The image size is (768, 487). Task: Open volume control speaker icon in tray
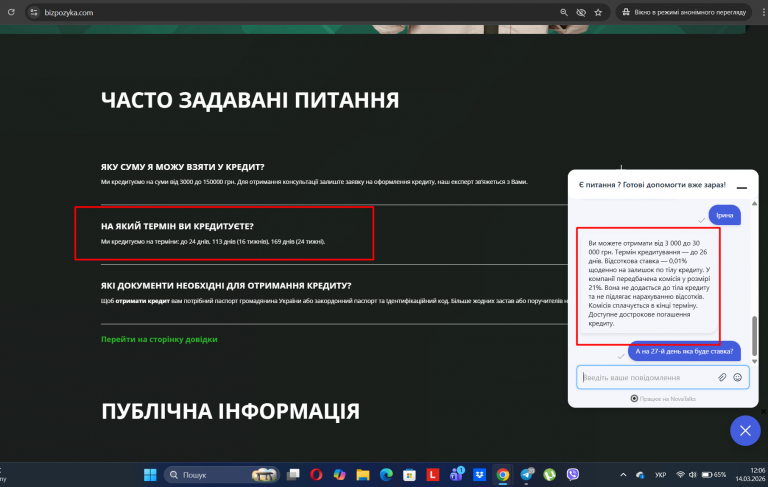coord(692,475)
